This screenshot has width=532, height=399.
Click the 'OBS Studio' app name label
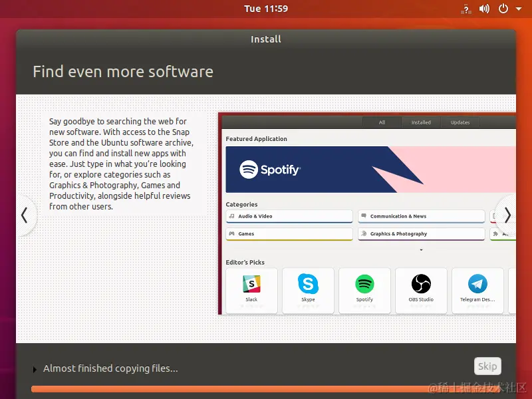421,300
